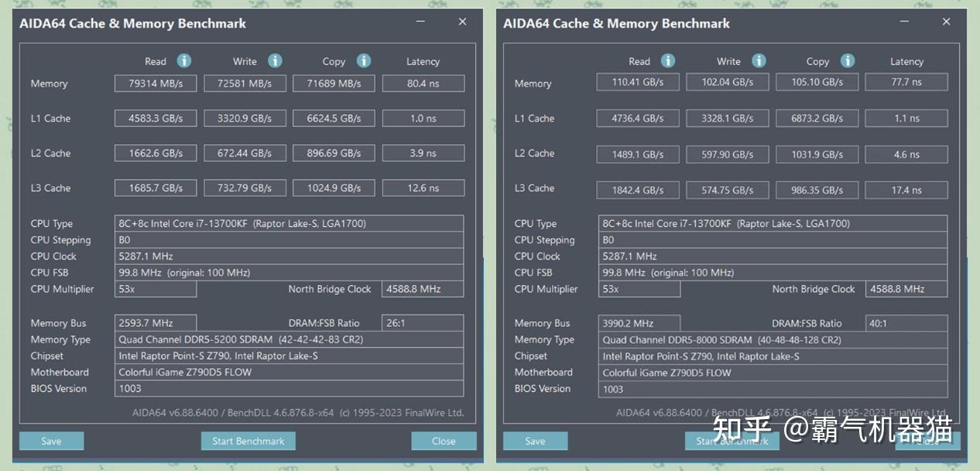Viewport: 980px width, 471px height.
Task: Click CPU Type value in left window
Action: (x=290, y=223)
